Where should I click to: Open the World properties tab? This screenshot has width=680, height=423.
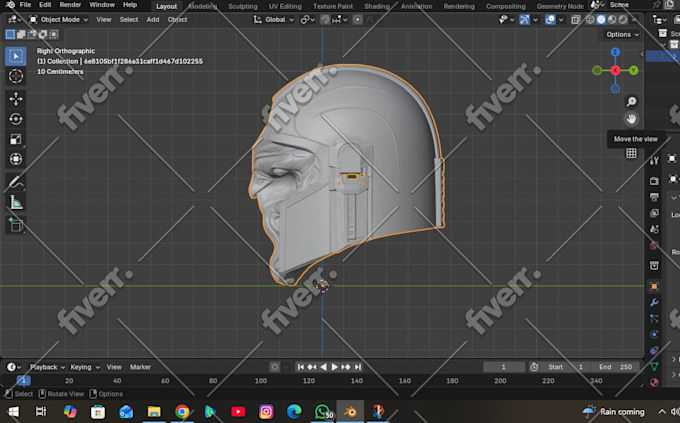click(654, 245)
